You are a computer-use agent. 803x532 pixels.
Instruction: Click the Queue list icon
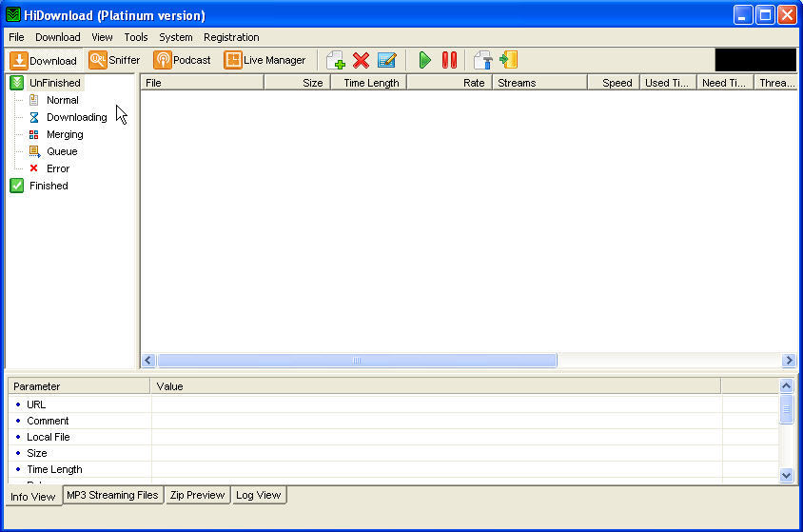pos(34,151)
